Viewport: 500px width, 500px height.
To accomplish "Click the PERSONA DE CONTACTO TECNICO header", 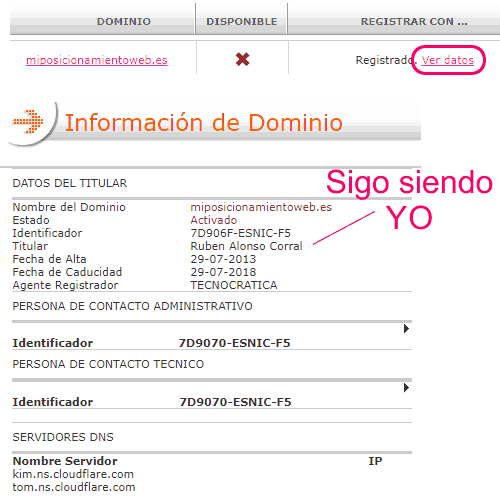I will click(108, 364).
